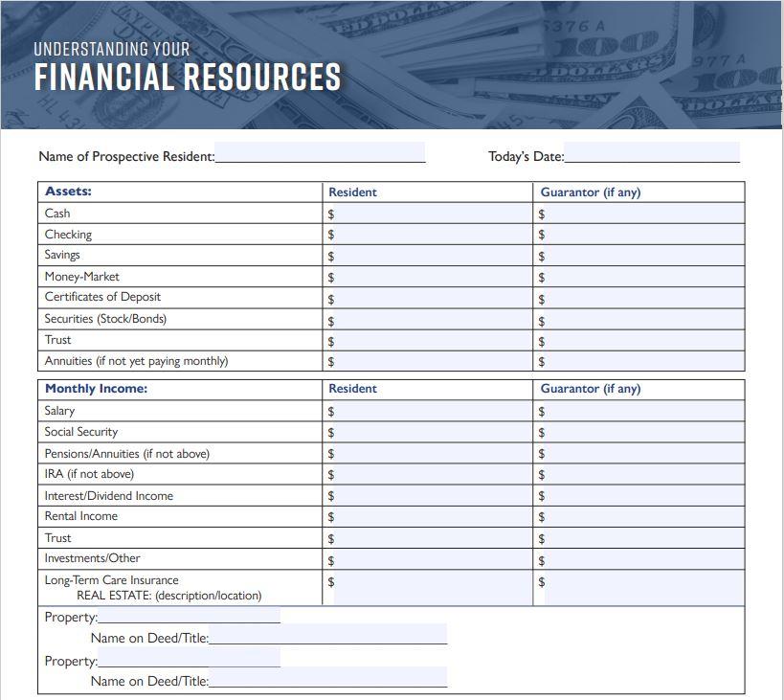This screenshot has height=700, width=784.
Task: Click the Resident Investments/Other field
Action: 433,559
